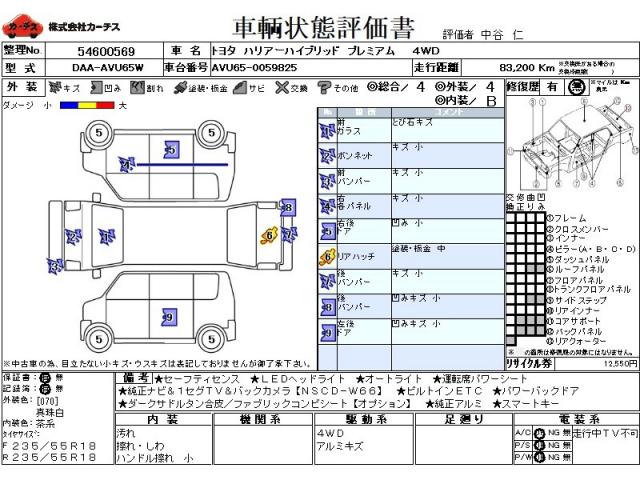Click the yellow swatch in the damage scale
Screen dimensions: 640x480
(87, 105)
